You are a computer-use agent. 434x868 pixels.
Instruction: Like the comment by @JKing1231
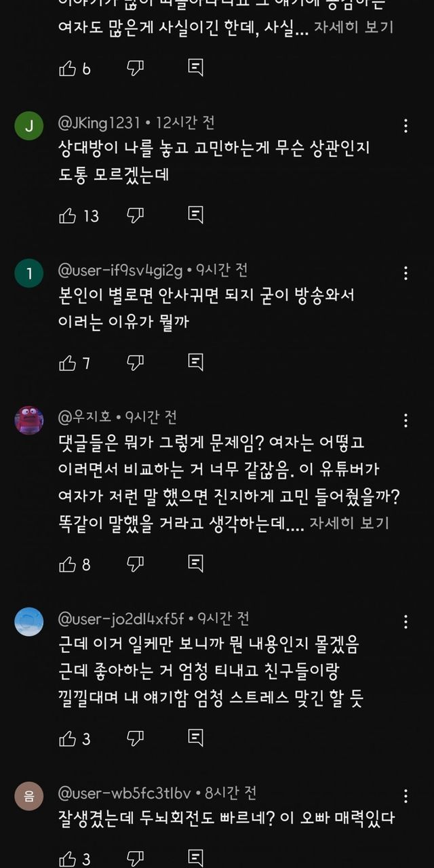[x=68, y=216]
